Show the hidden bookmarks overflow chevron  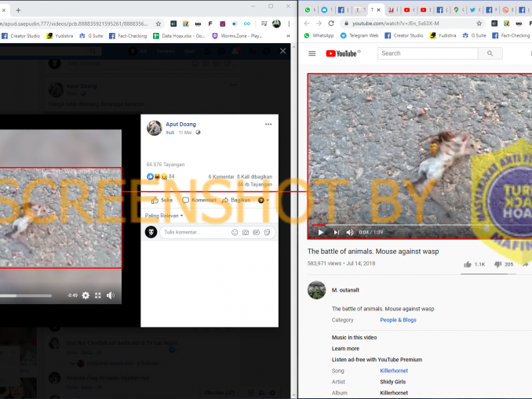[x=288, y=35]
